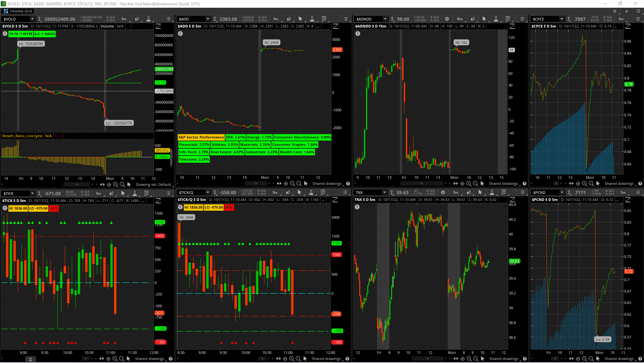Open Studies flask icon in $ADD panel
Viewport: 644px width, 363px height.
pos(312,19)
